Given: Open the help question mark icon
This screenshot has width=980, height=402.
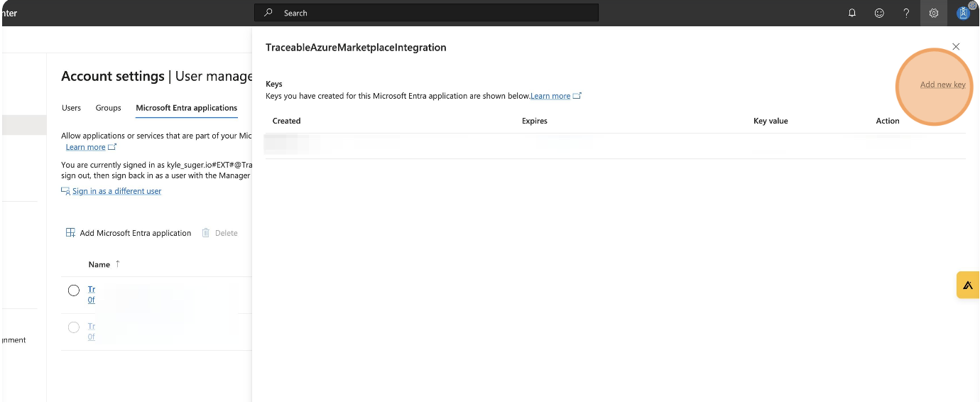Looking at the screenshot, I should click(x=906, y=13).
